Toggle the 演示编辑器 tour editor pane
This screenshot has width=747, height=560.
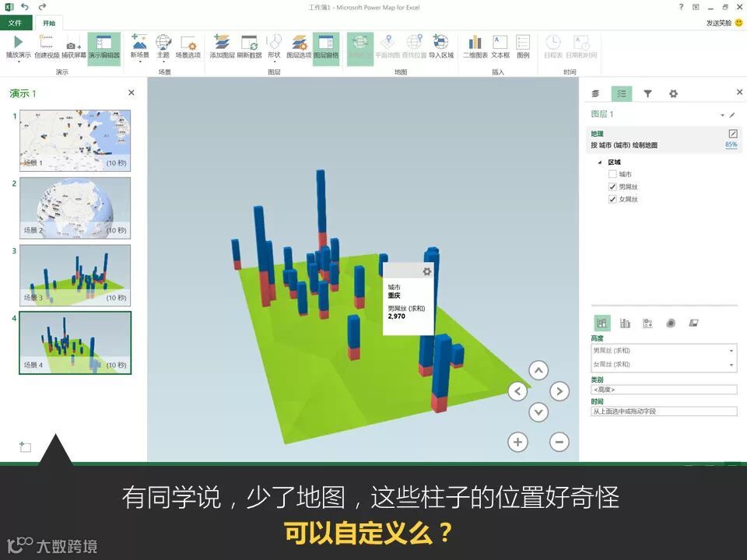tap(103, 48)
